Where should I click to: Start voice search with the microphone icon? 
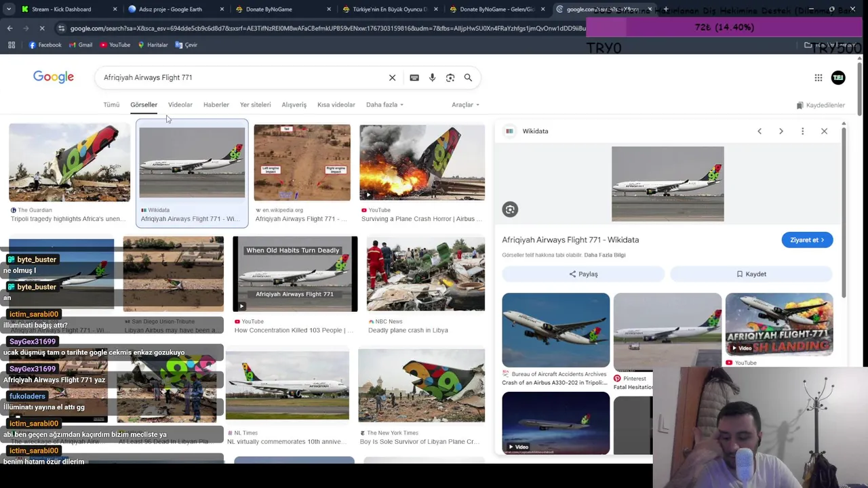coord(432,78)
